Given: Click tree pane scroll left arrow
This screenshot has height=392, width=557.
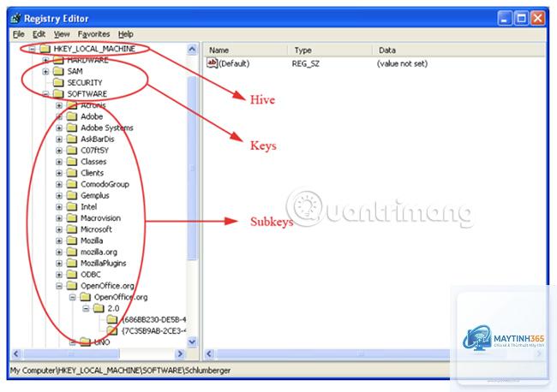Looking at the screenshot, I should click(16, 354).
